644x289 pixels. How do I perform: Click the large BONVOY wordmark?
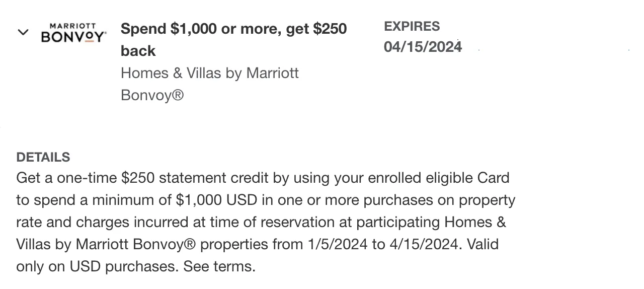tap(73, 37)
